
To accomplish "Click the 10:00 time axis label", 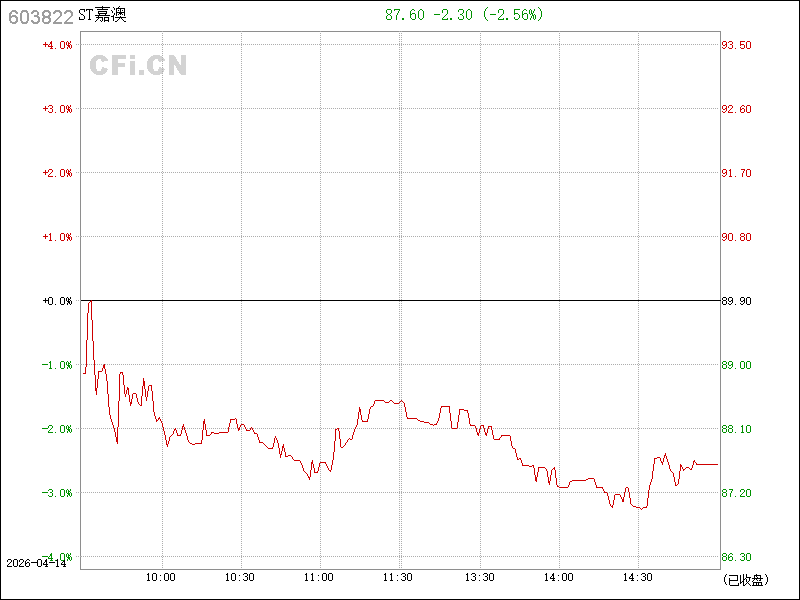I will point(161,578).
